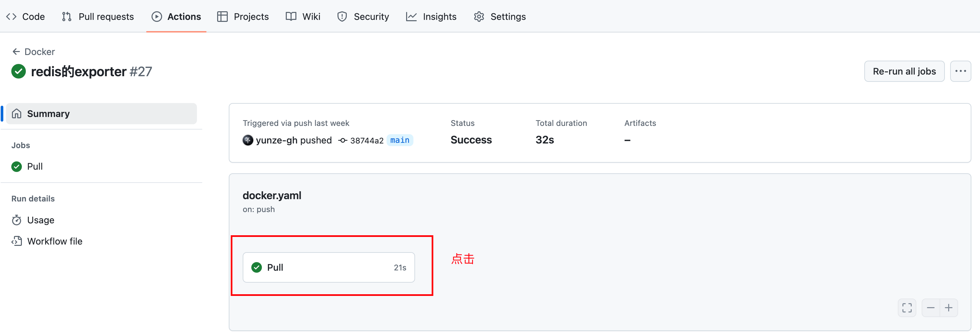Open the Security tab
The width and height of the screenshot is (980, 334).
(x=363, y=16)
